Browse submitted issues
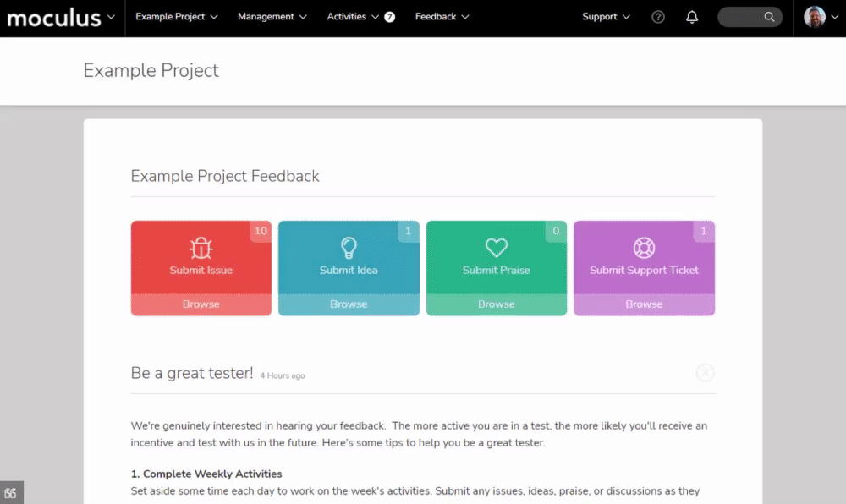This screenshot has height=504, width=846. pos(201,304)
